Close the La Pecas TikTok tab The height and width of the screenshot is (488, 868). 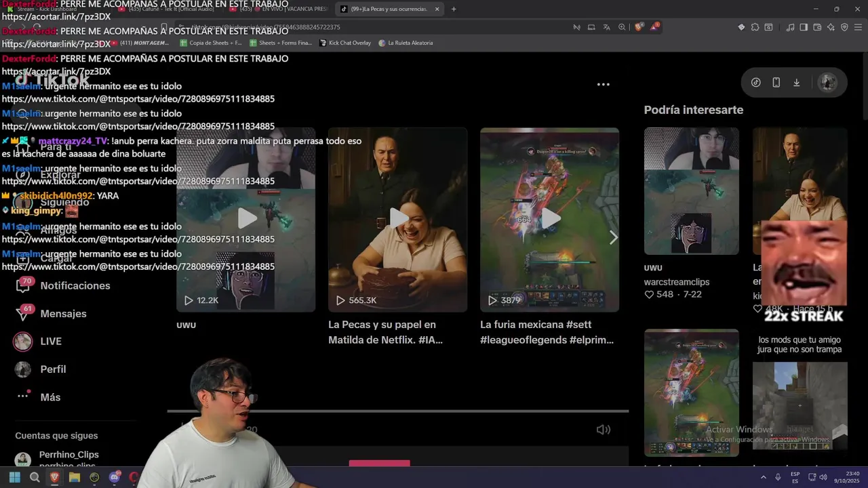click(x=437, y=9)
